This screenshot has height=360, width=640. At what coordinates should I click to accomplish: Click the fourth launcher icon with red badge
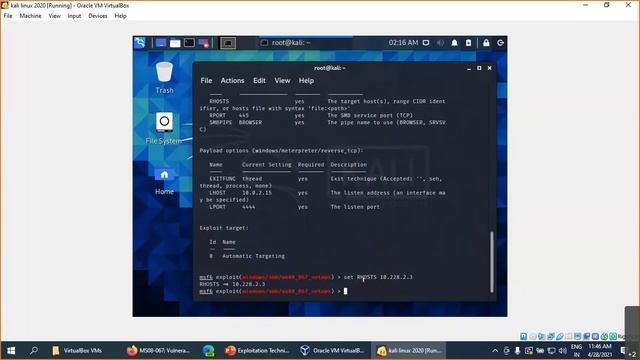pos(203,43)
